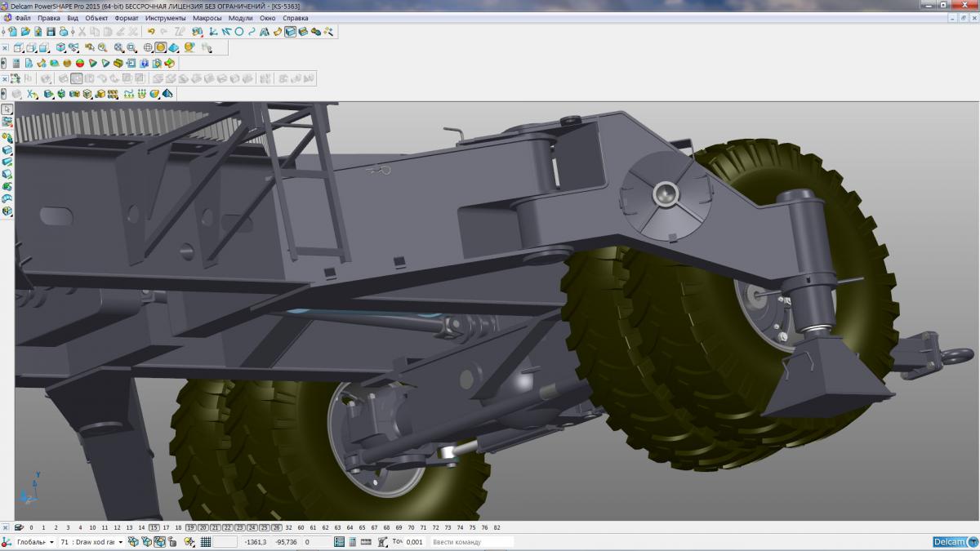
Task: Click the New model icon
Action: tap(13, 32)
